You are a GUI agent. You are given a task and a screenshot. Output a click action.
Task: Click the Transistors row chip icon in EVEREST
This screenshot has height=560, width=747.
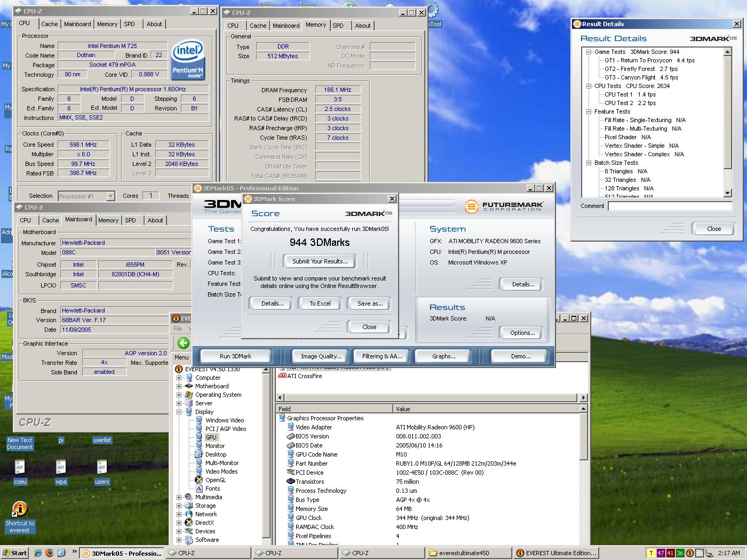[x=291, y=482]
